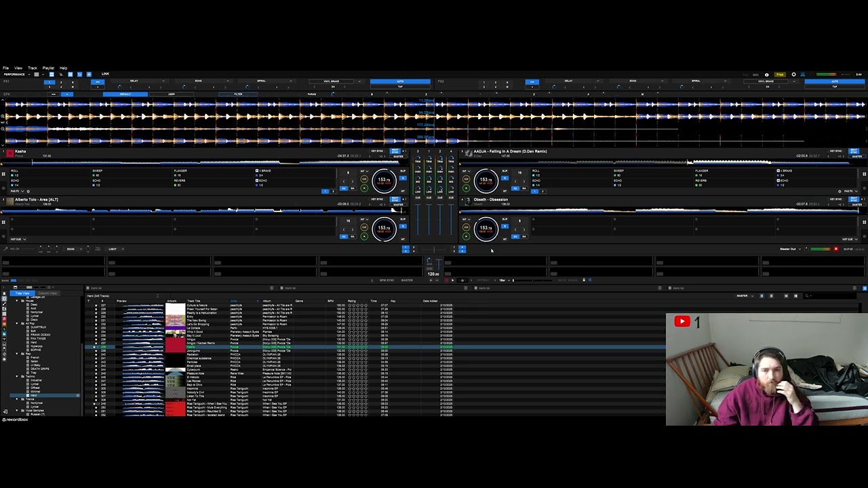Click the CUE button on Kasha deck
This screenshot has width=868, height=488.
[x=364, y=179]
